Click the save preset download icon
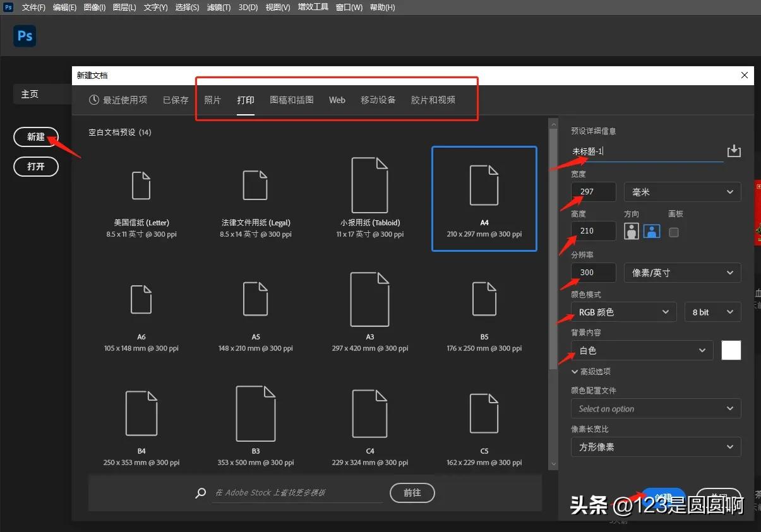The image size is (761, 532). point(733,151)
